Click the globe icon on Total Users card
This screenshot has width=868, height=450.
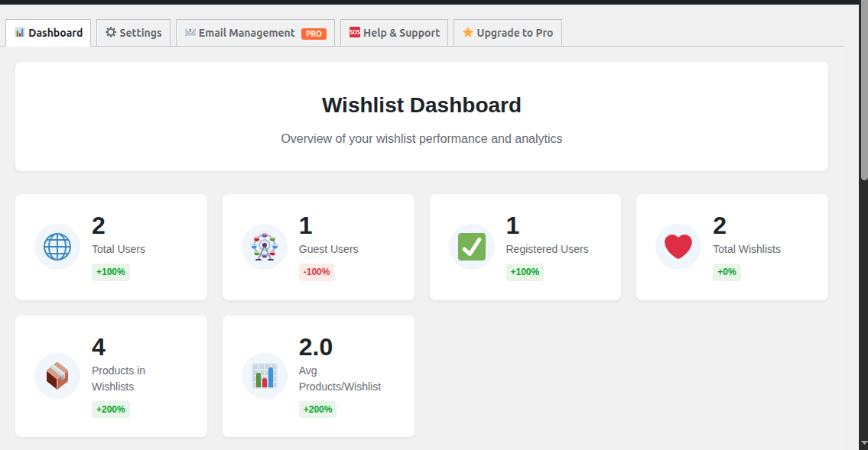pyautogui.click(x=57, y=247)
